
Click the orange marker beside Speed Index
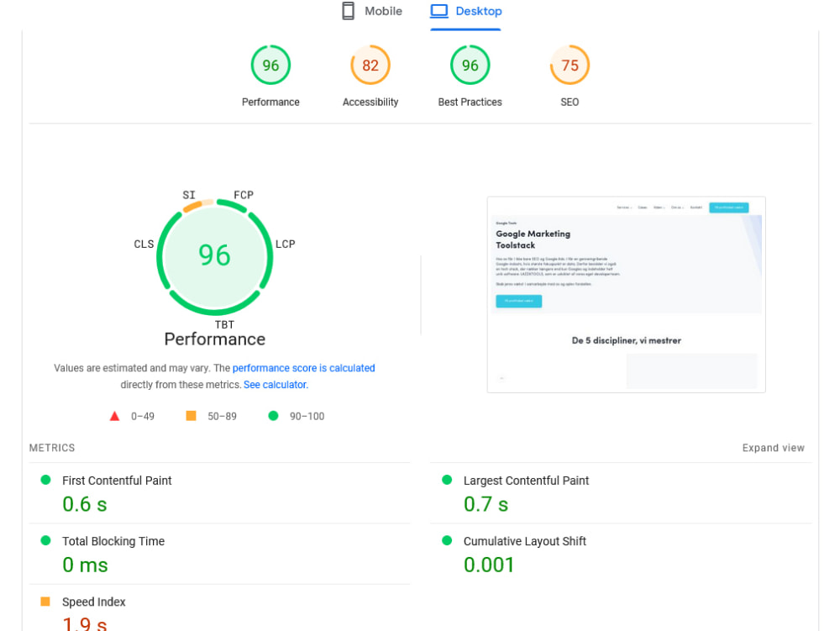(48, 602)
